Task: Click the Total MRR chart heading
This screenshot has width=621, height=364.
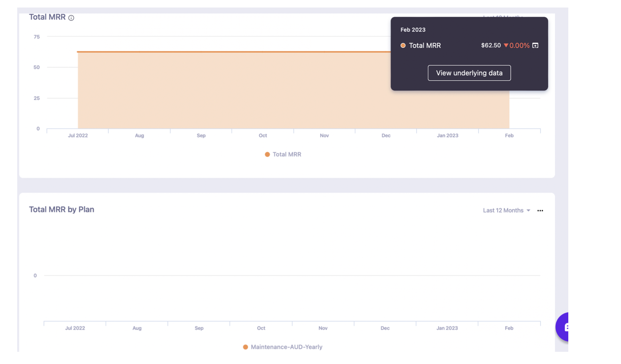Action: tap(47, 17)
